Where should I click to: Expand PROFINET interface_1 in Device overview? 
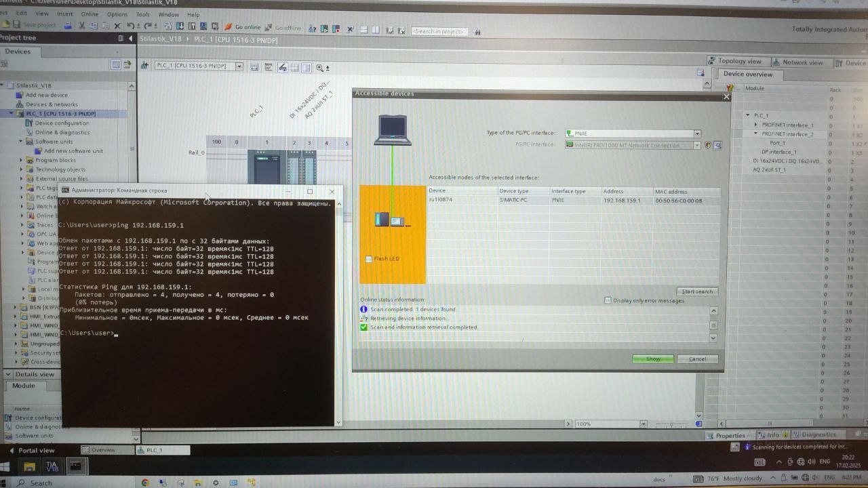(x=756, y=125)
